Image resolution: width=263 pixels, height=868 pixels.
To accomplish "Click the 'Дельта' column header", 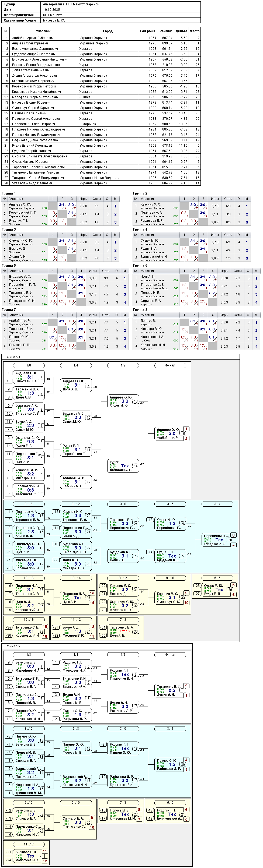I will pos(181,31).
